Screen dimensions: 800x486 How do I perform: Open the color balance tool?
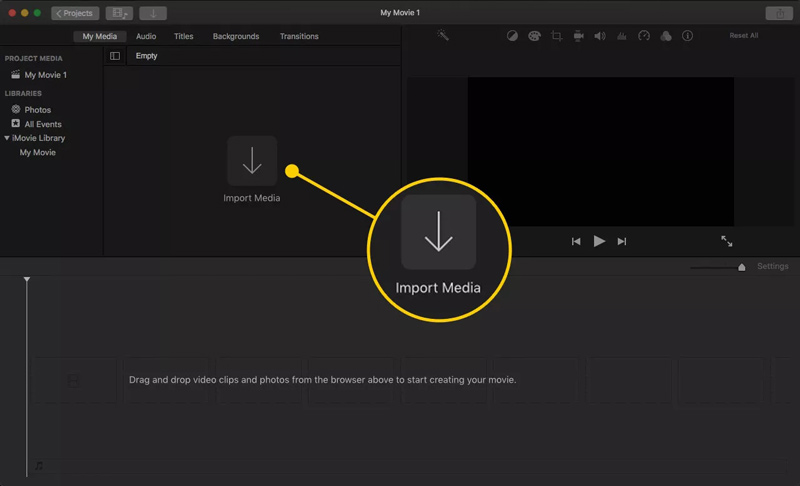point(512,36)
